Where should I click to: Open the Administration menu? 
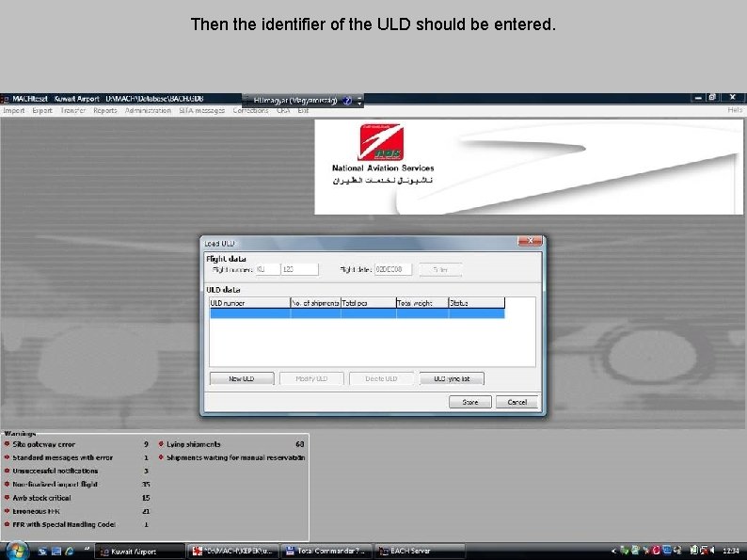pos(148,110)
